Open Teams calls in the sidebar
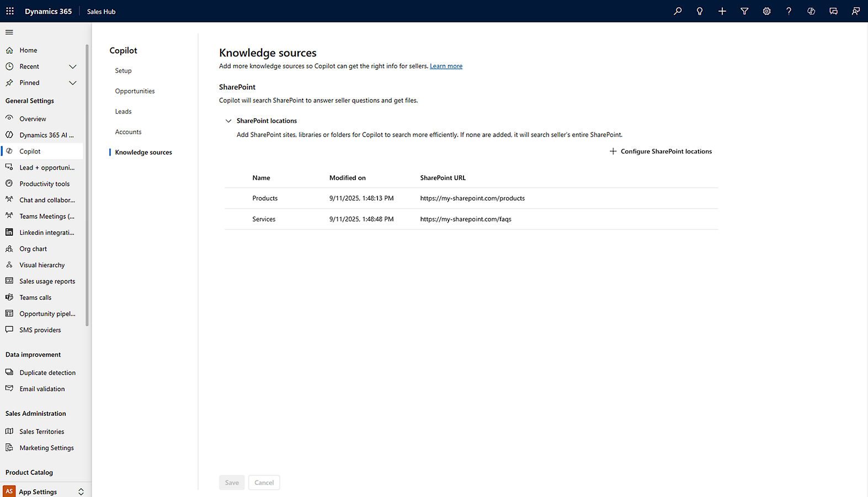This screenshot has width=868, height=497. coord(41,298)
